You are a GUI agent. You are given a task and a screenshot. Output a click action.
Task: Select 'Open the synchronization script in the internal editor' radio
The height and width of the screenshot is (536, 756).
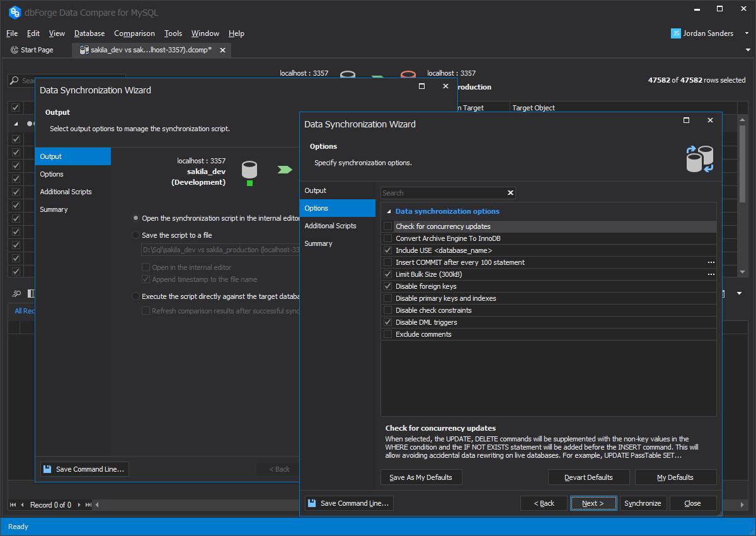[x=135, y=218]
